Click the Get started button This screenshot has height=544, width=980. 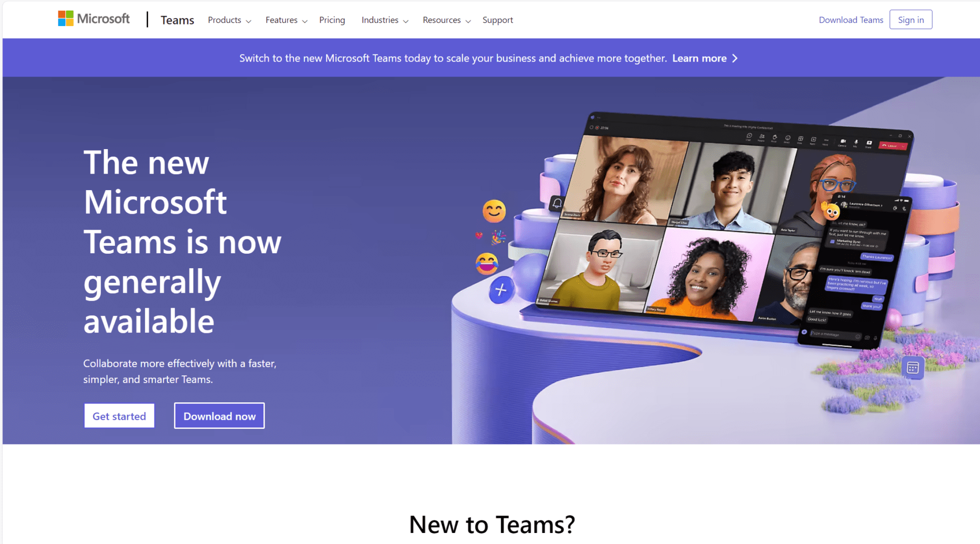(119, 416)
